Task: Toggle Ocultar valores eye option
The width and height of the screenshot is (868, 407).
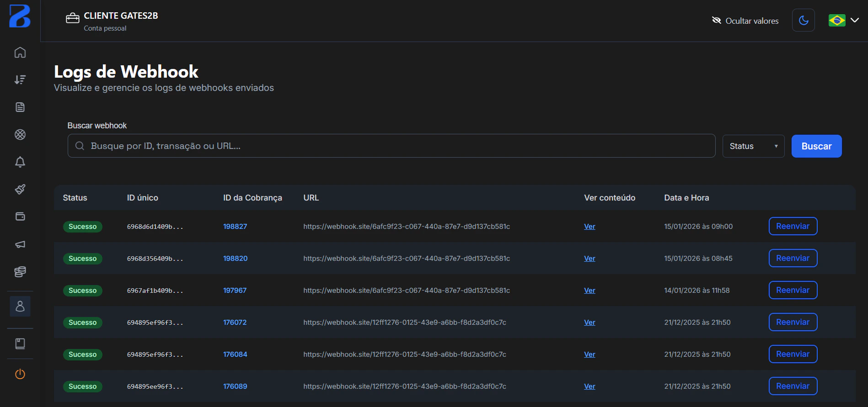Action: [x=745, y=21]
